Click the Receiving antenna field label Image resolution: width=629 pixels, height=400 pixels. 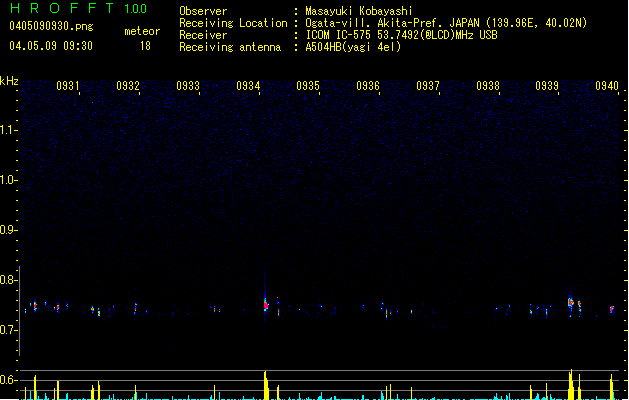pos(230,47)
